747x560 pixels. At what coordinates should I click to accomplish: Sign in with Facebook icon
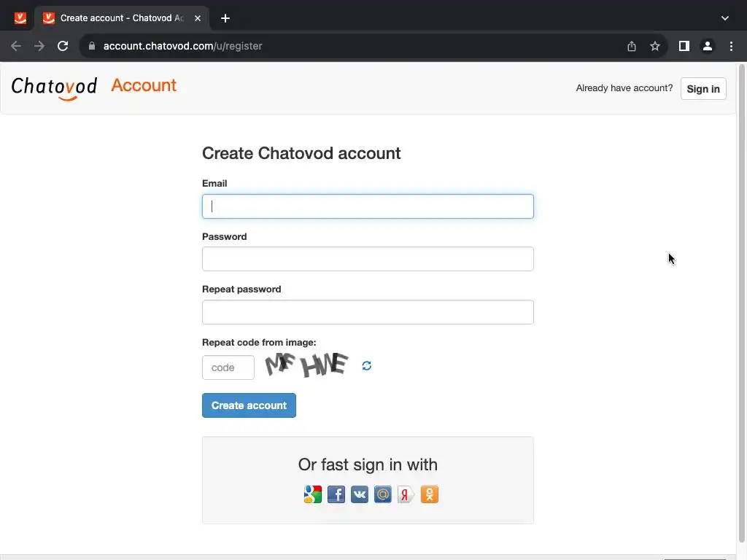[x=336, y=495]
